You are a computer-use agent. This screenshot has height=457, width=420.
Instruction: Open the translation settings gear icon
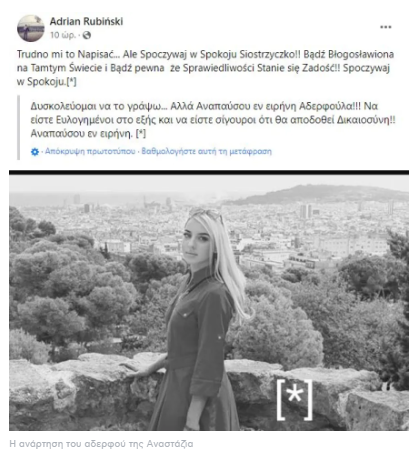[x=35, y=152]
